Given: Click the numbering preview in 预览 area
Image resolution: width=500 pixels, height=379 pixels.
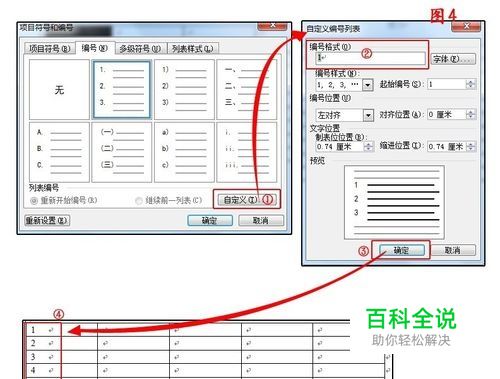Looking at the screenshot, I should (x=394, y=202).
